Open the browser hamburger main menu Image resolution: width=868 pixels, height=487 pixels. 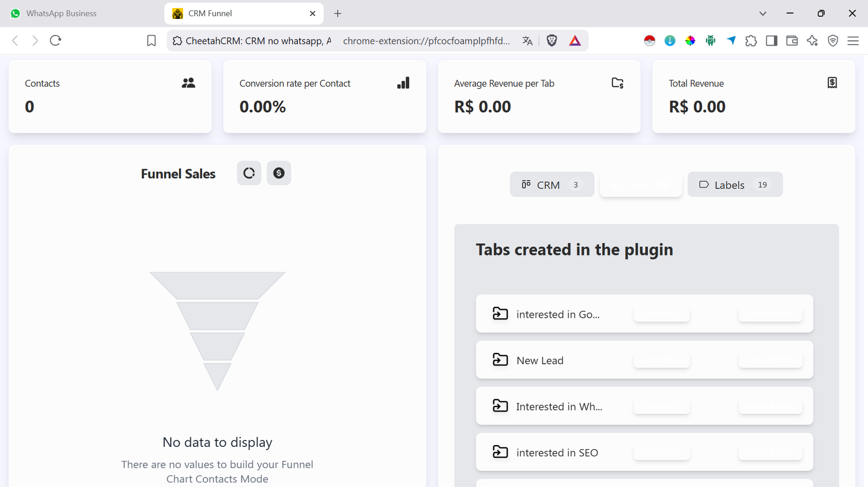point(853,41)
